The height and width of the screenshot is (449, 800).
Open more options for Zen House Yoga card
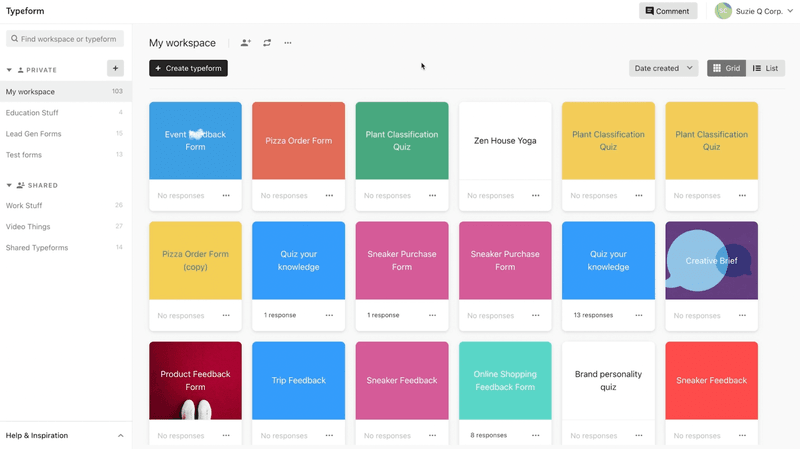[536, 195]
